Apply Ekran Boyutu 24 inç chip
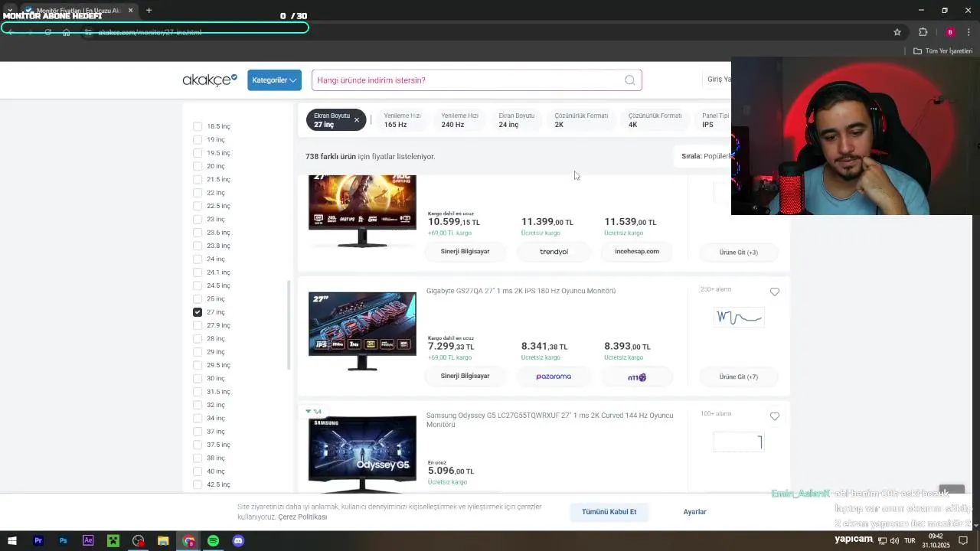 [x=517, y=120]
